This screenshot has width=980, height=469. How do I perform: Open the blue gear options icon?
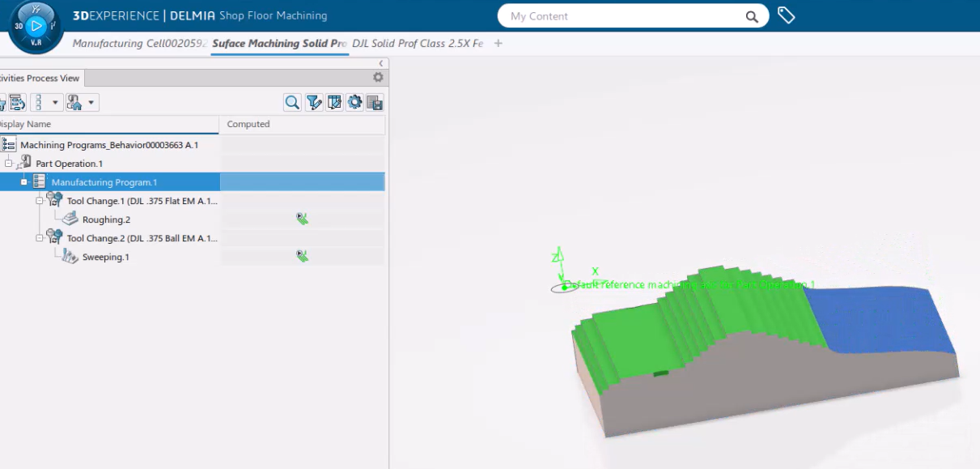click(354, 102)
